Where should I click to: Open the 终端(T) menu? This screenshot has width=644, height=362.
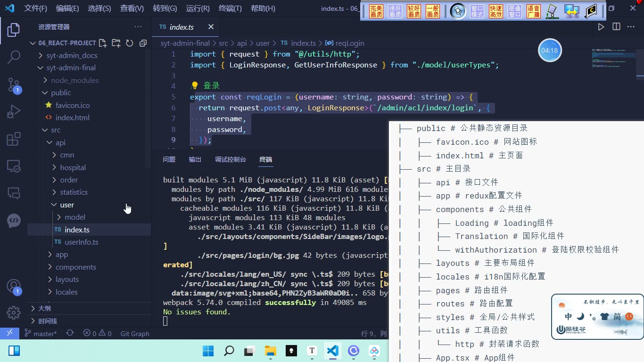tap(231, 8)
